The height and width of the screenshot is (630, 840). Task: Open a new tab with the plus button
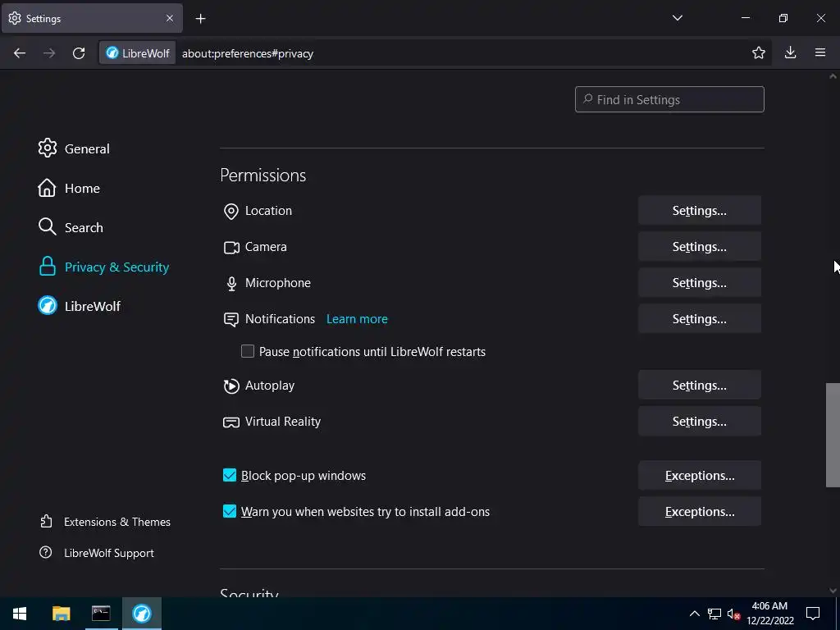coord(200,19)
